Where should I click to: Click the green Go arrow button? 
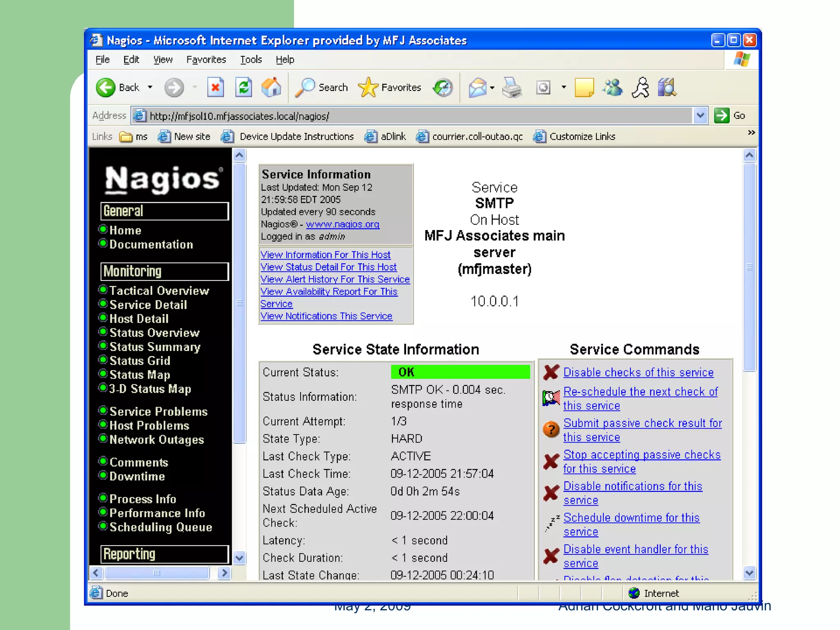tap(721, 116)
